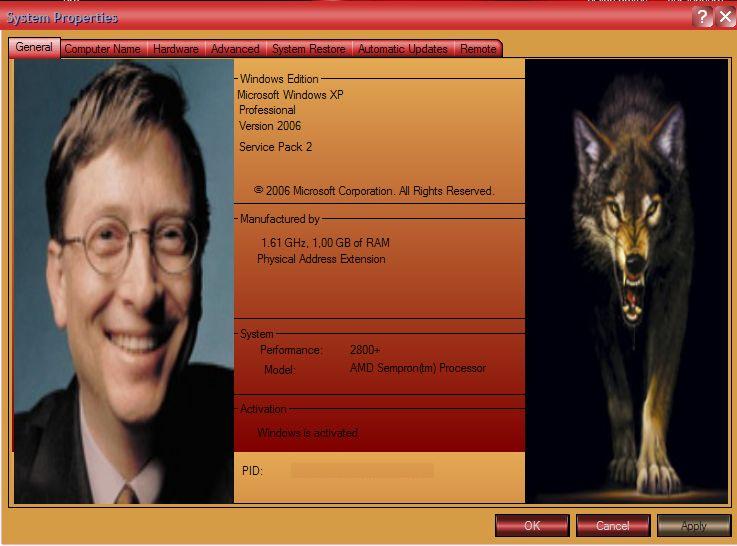Click the 'Performance:' label

coord(291,350)
